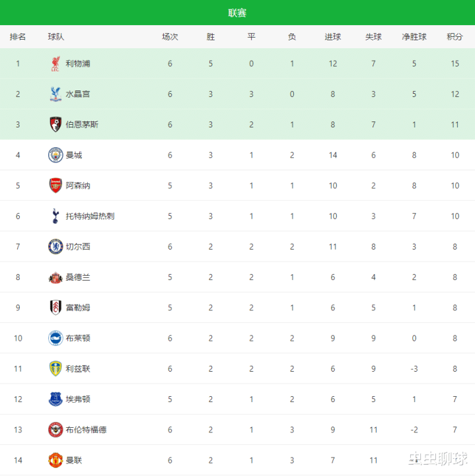Image resolution: width=475 pixels, height=476 pixels.
Task: Open the 布伦特福德 team name link
Action: pyautogui.click(x=86, y=430)
